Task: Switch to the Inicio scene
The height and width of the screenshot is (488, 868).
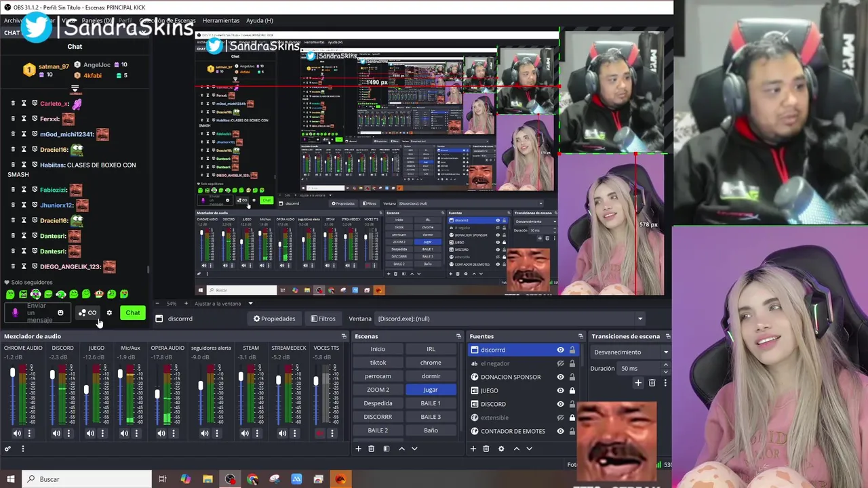Action: (378, 349)
